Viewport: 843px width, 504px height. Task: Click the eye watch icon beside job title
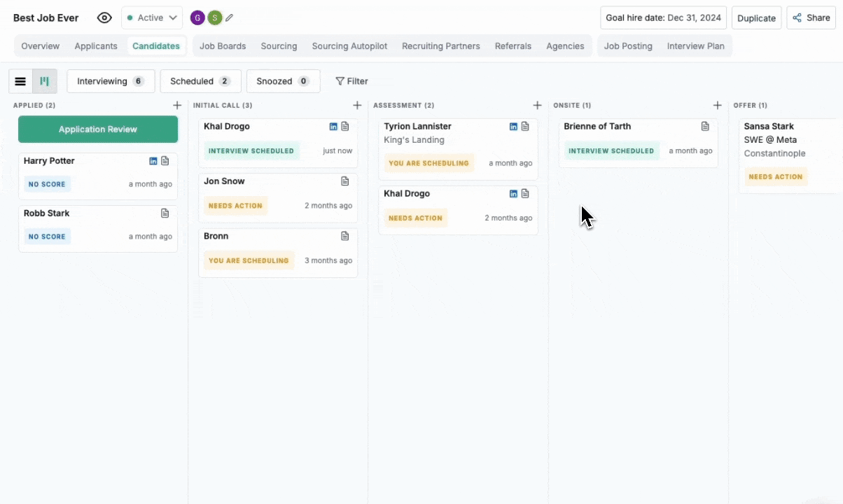point(104,18)
